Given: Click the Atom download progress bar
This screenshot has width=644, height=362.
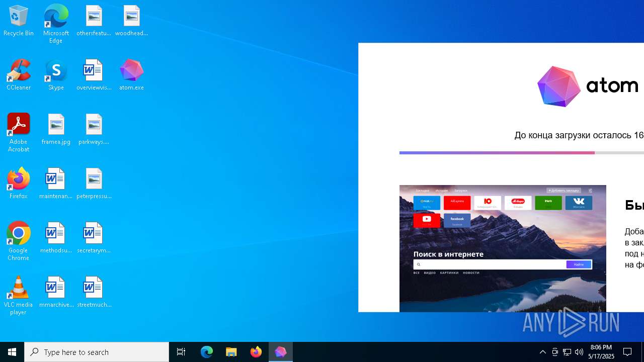Looking at the screenshot, I should [521, 152].
